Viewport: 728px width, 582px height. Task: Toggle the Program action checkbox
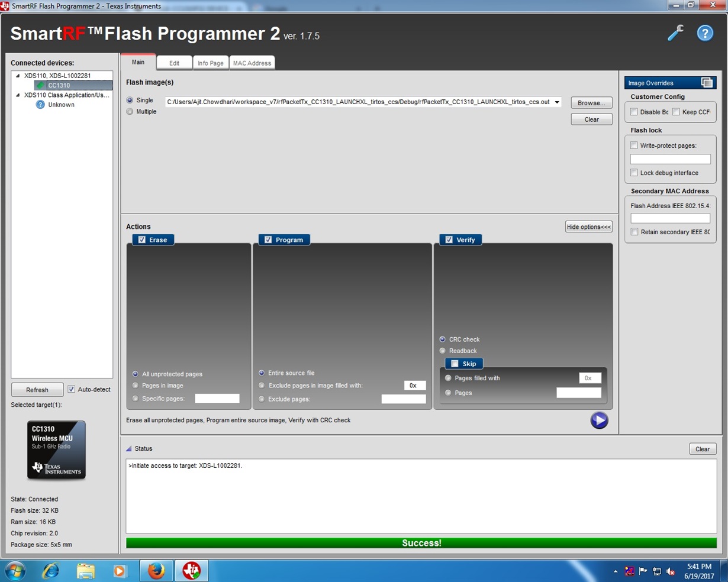[268, 240]
